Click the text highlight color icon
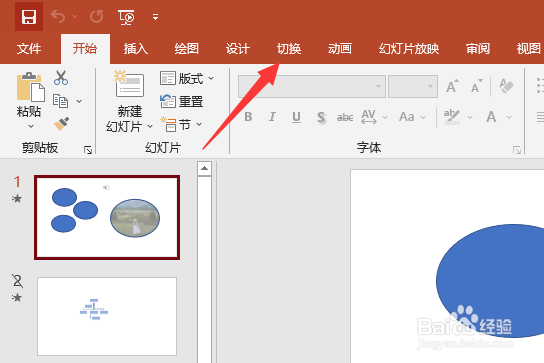The width and height of the screenshot is (544, 363). click(452, 117)
